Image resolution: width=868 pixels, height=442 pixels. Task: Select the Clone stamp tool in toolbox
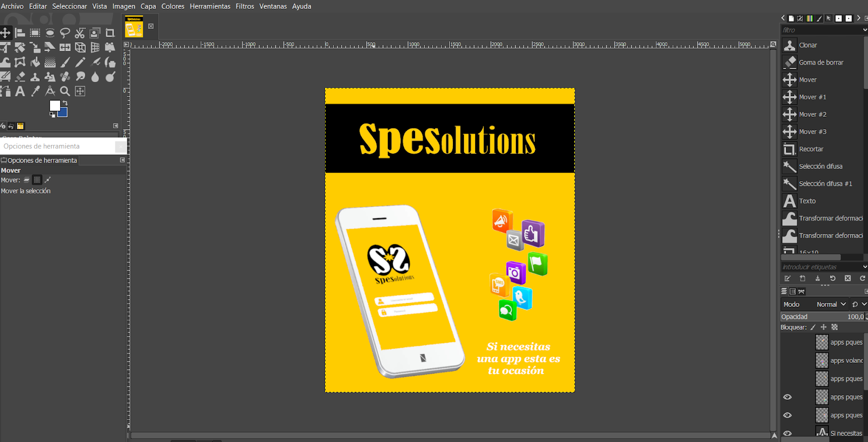pos(35,77)
